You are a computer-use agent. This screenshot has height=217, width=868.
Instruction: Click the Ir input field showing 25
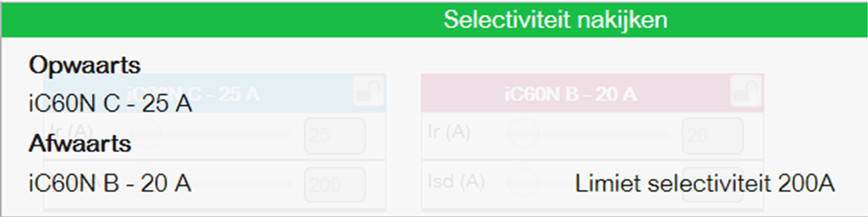(x=334, y=135)
